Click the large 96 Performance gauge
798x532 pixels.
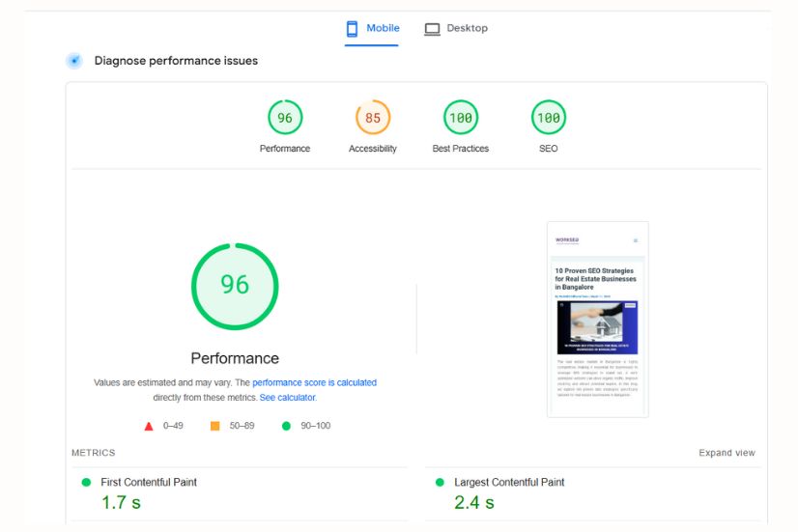pos(235,287)
